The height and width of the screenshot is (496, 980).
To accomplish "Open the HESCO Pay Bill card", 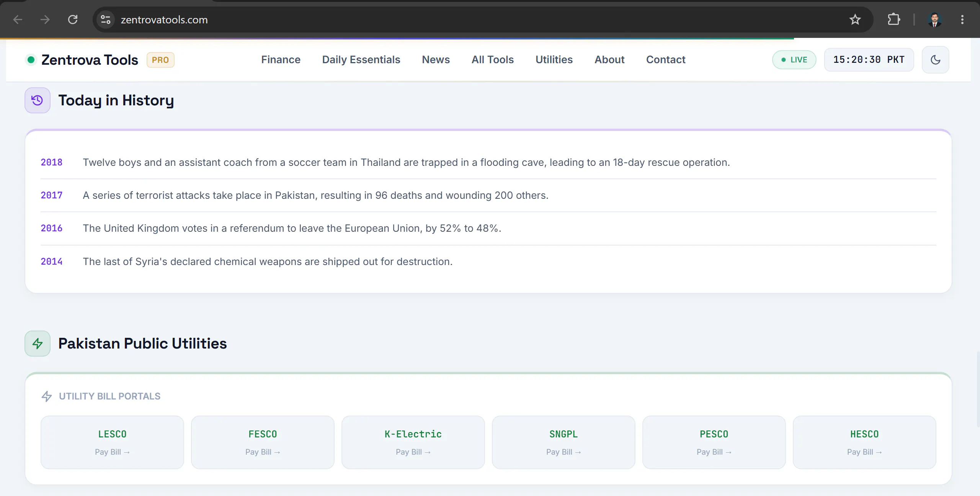I will click(x=864, y=442).
